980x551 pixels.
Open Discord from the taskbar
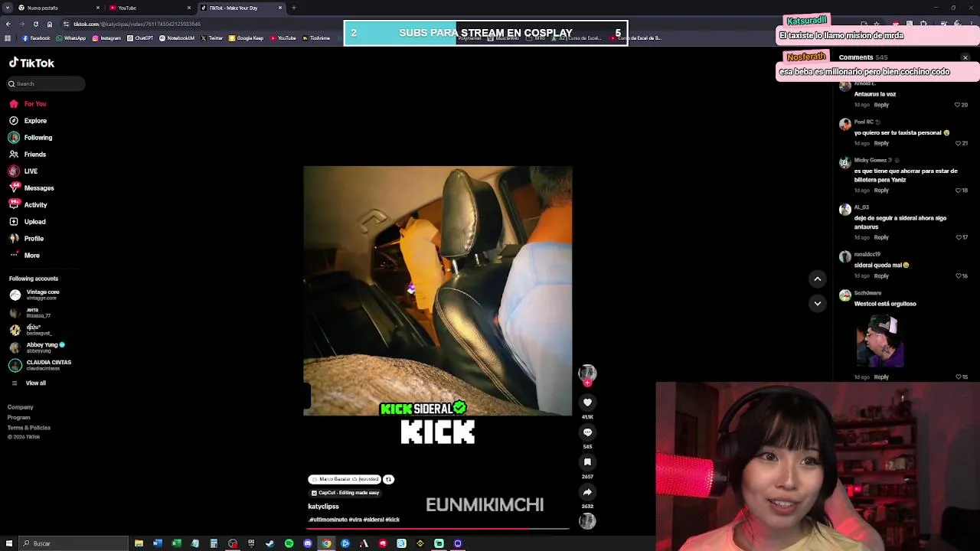click(308, 543)
